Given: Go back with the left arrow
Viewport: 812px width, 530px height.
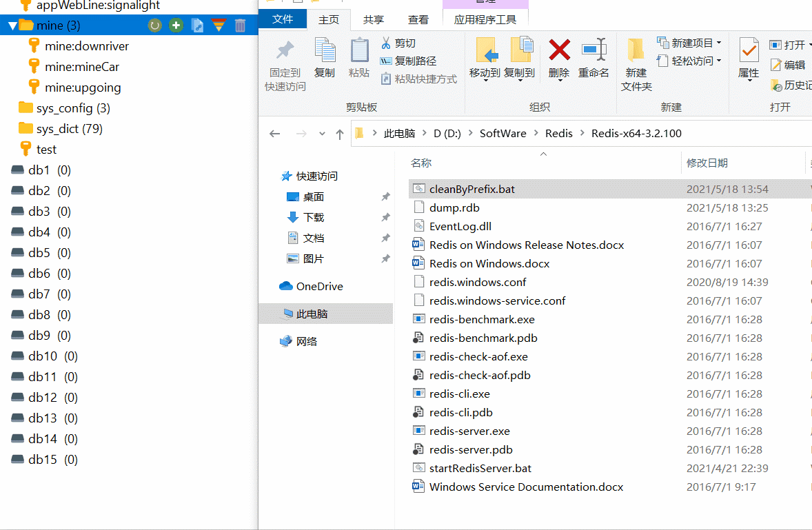Looking at the screenshot, I should pos(275,134).
